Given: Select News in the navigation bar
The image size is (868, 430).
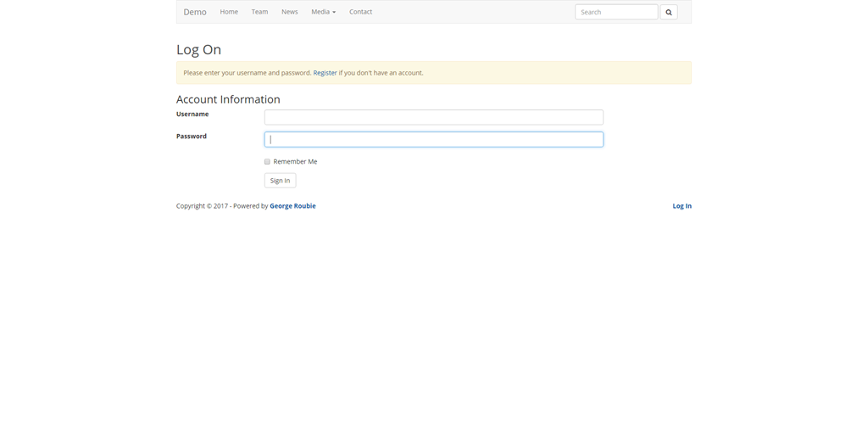Looking at the screenshot, I should tap(289, 12).
